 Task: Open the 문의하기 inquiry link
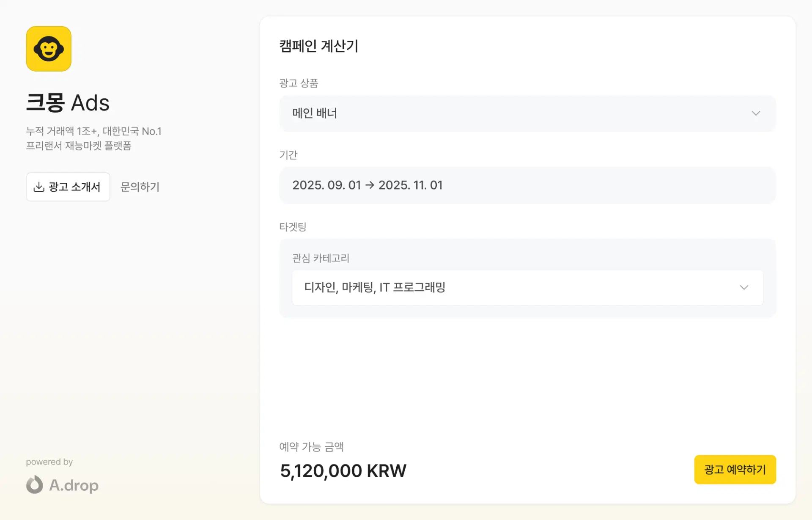[x=140, y=187]
